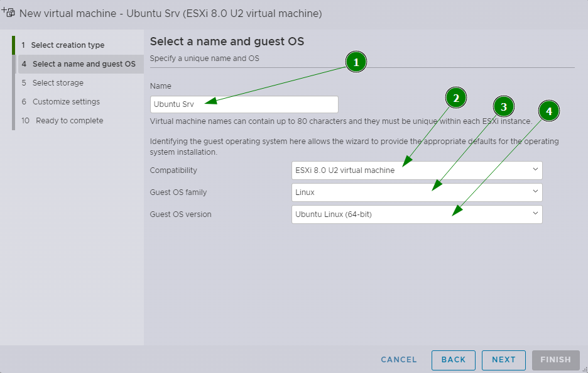Proceed with the NEXT button
The image size is (588, 373).
pyautogui.click(x=504, y=360)
